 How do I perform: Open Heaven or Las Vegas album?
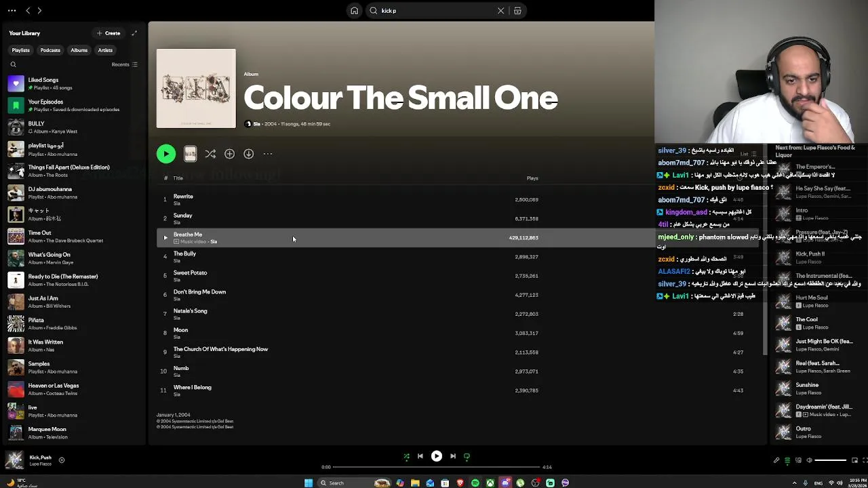point(73,389)
